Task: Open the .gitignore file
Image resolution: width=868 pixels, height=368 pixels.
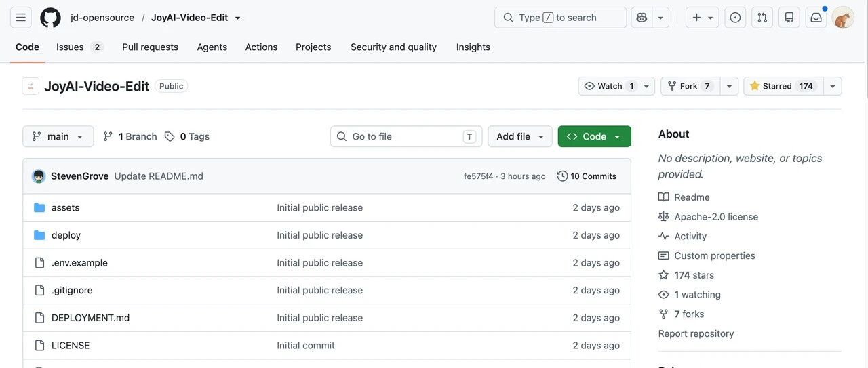Action: [x=72, y=290]
